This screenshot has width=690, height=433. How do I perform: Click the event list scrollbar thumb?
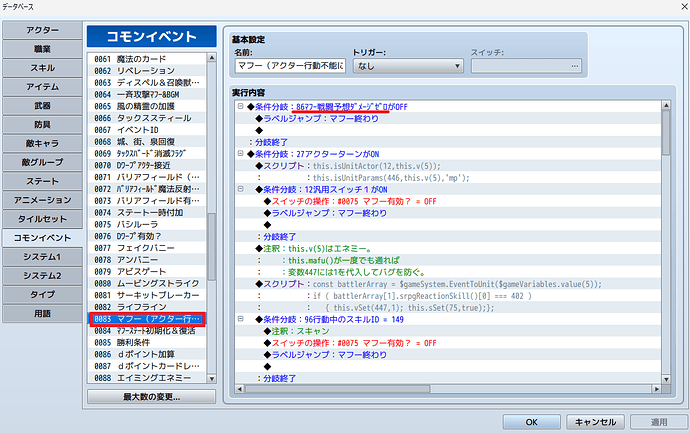[211, 246]
